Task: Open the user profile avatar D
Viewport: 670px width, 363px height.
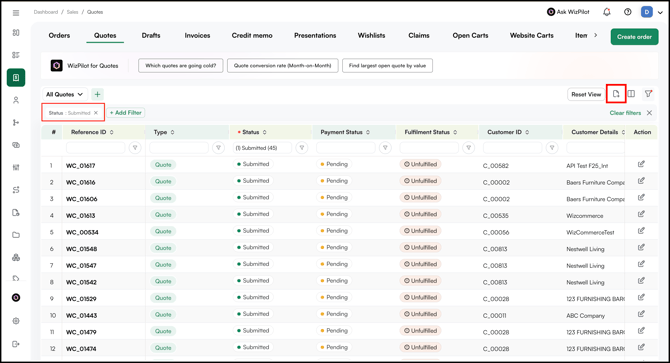Action: [x=646, y=12]
